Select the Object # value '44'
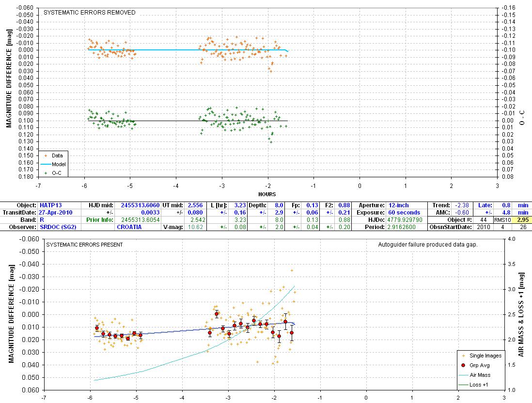532x403 pixels. [484, 220]
